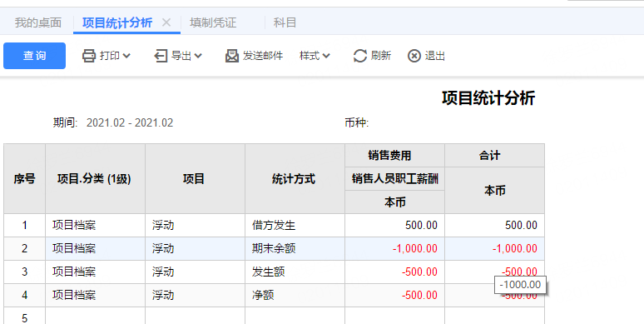
Task: Select the 借方发生 cell in row 1
Action: point(295,226)
